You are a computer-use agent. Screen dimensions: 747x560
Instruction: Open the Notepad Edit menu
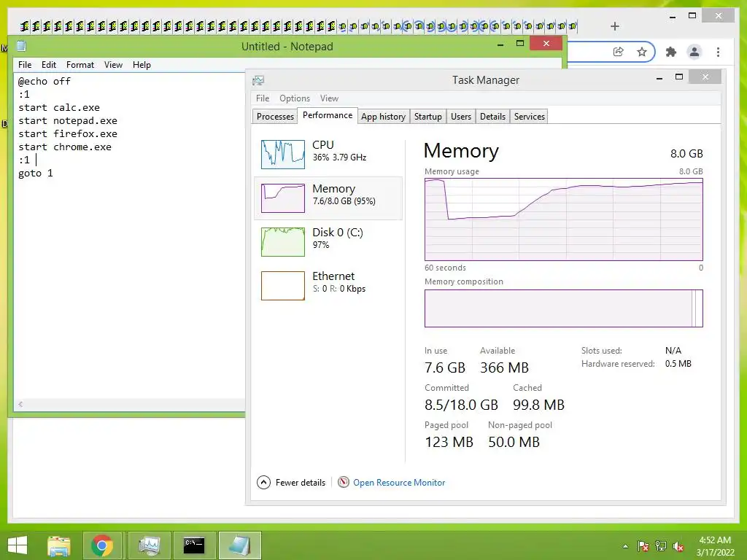tap(49, 65)
